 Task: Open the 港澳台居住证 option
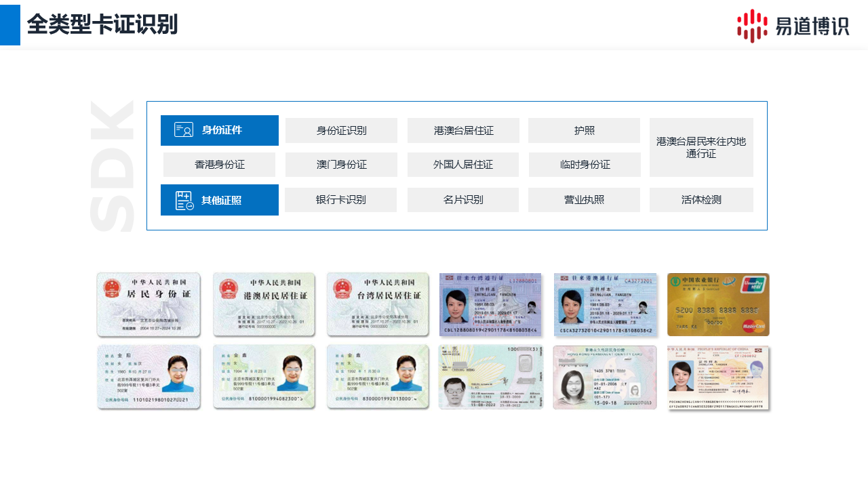pos(463,130)
